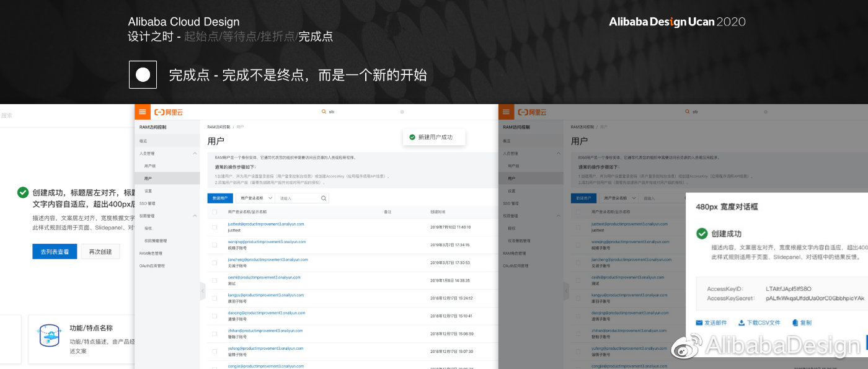868x369 pixels.
Task: Open 用户登录名称 dropdown in middle console
Action: click(255, 198)
